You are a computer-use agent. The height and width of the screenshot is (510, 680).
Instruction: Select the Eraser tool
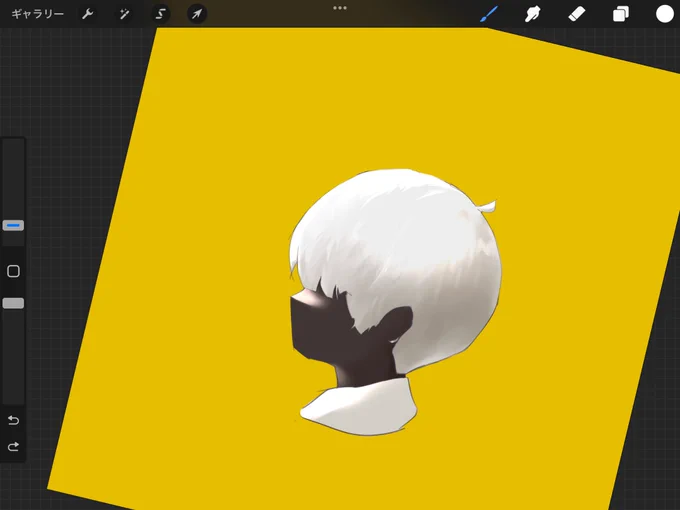(x=576, y=14)
